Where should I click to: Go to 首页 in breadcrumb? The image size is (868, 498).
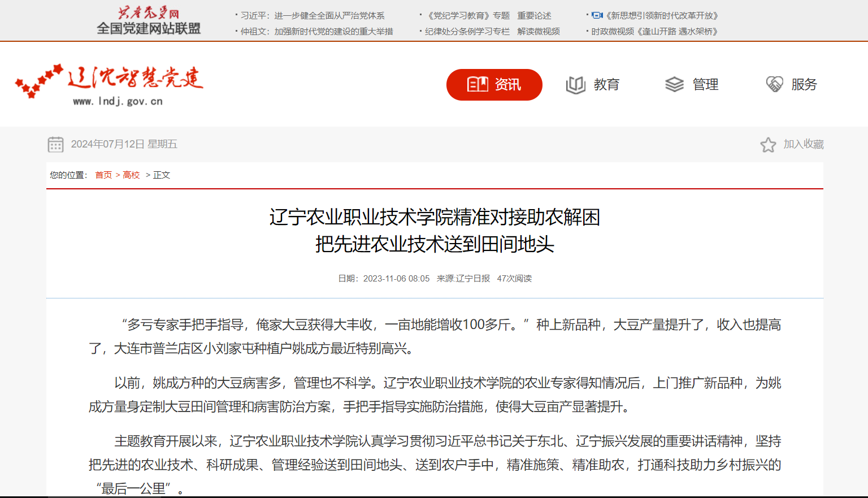[103, 175]
